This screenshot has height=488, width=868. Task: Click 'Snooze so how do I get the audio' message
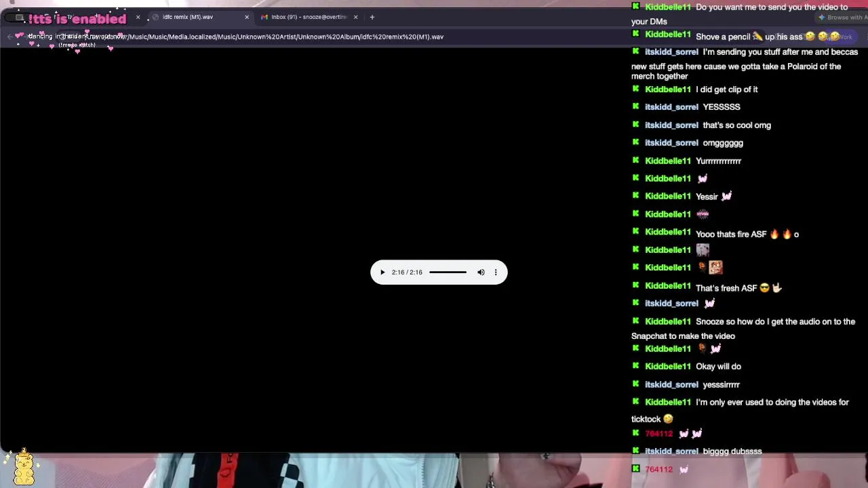[743, 329]
